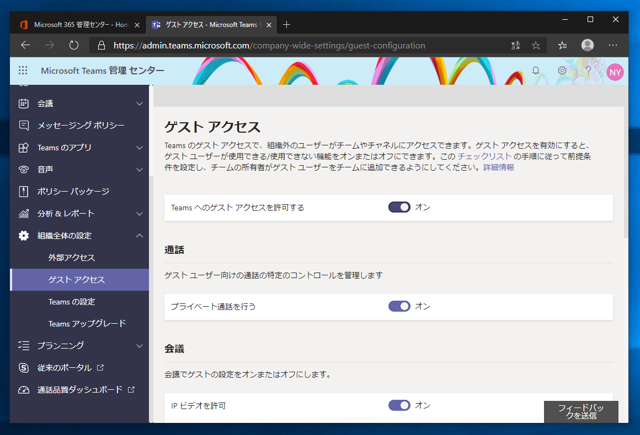This screenshot has width=640, height=435.
Task: Click the ポリシー パッケージ sidebar icon
Action: (24, 191)
